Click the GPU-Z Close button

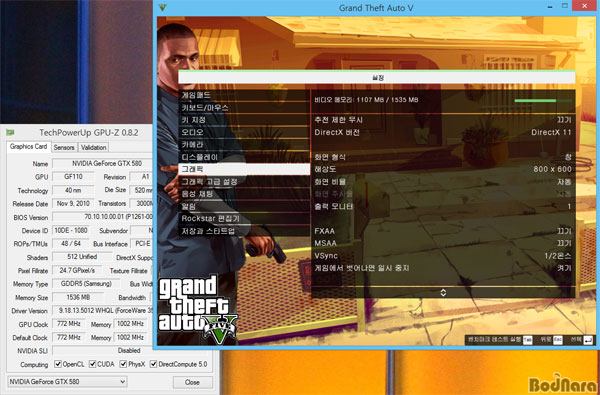point(192,382)
